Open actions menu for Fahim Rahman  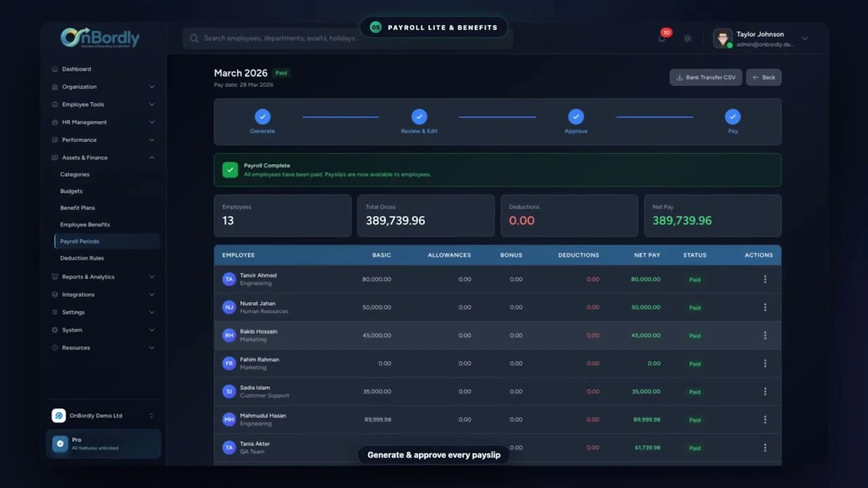765,363
